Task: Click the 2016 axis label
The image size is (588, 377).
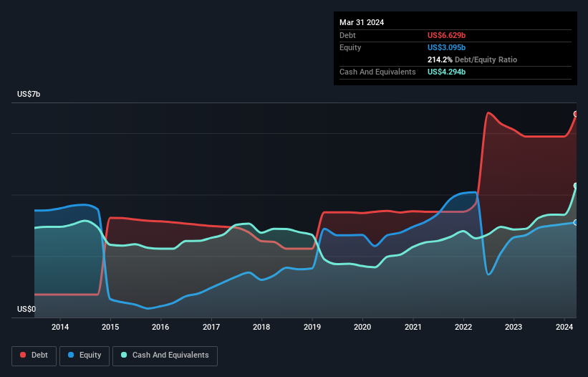Action: (160, 327)
